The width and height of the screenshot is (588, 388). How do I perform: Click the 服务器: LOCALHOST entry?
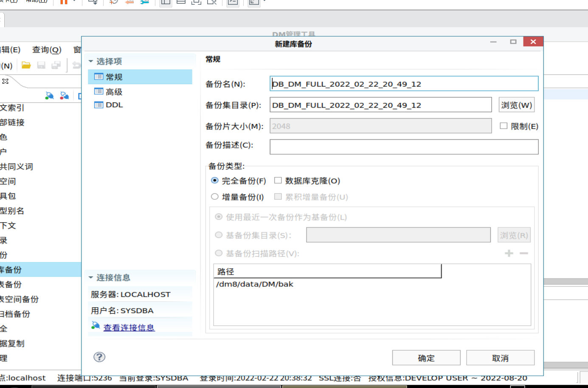pyautogui.click(x=131, y=294)
